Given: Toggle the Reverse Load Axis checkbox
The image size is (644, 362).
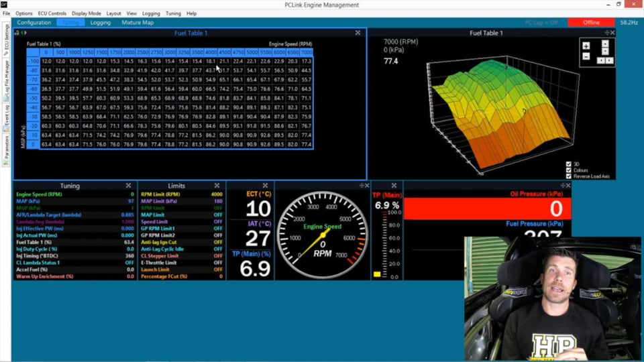Looking at the screenshot, I should coord(569,176).
